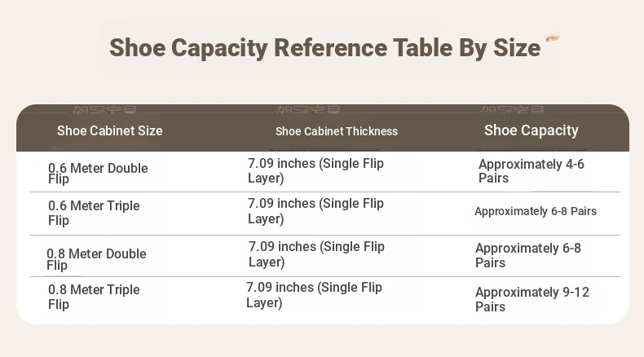Click the 'Approximately 9-12 Pairs' capacity cell
This screenshot has width=644, height=357.
point(532,299)
